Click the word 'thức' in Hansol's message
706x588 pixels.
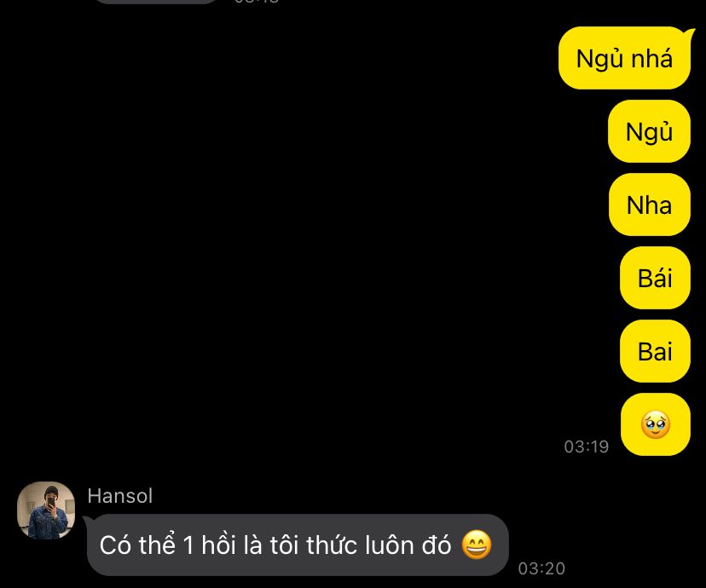(x=332, y=545)
